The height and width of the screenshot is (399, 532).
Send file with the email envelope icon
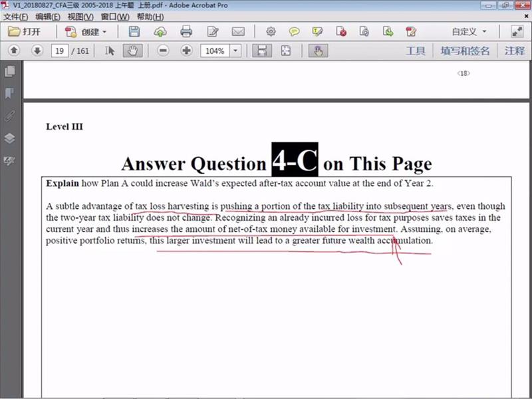[238, 32]
